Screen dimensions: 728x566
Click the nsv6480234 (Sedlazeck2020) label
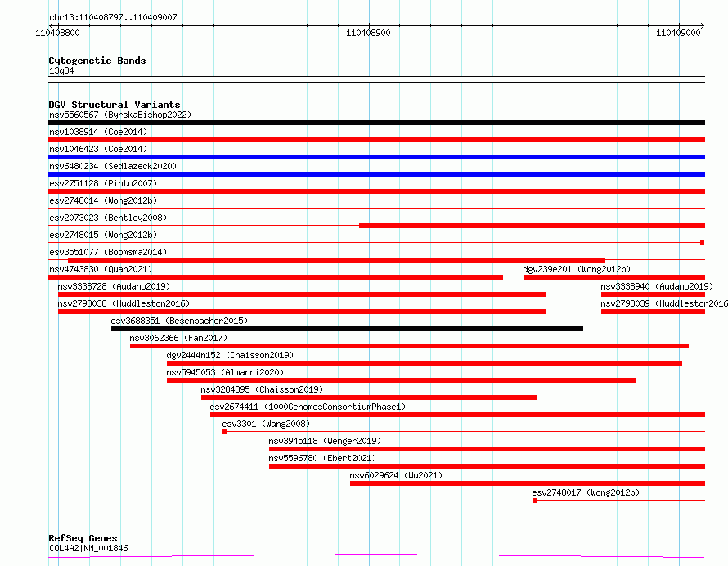tap(113, 166)
